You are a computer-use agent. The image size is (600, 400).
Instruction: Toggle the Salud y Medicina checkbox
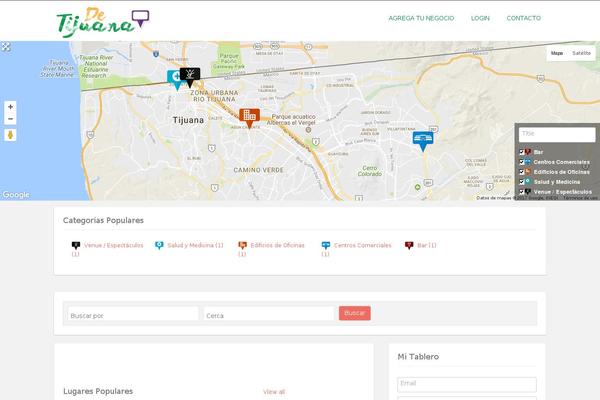tap(522, 181)
